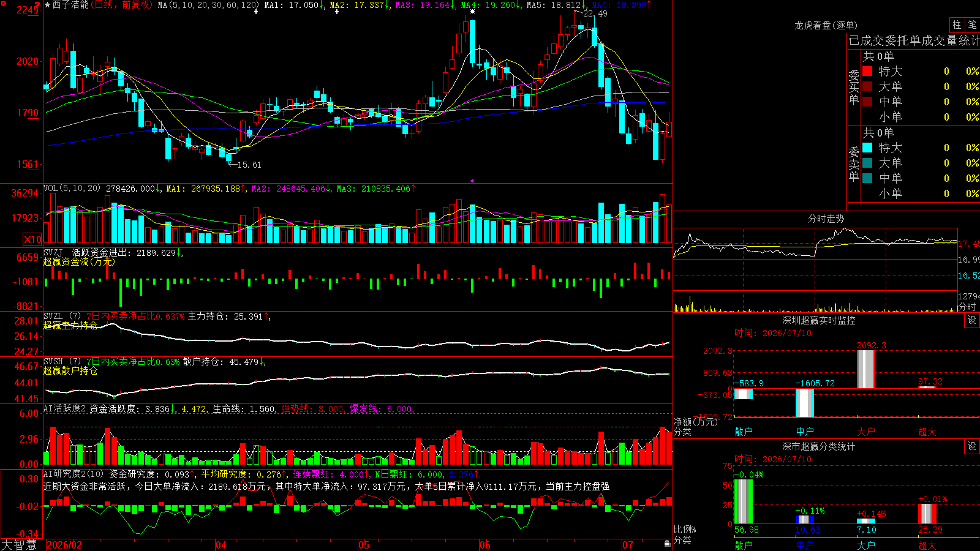The height and width of the screenshot is (551, 980).
Task: Click the 06 month marker on the timeline
Action: pyautogui.click(x=485, y=545)
